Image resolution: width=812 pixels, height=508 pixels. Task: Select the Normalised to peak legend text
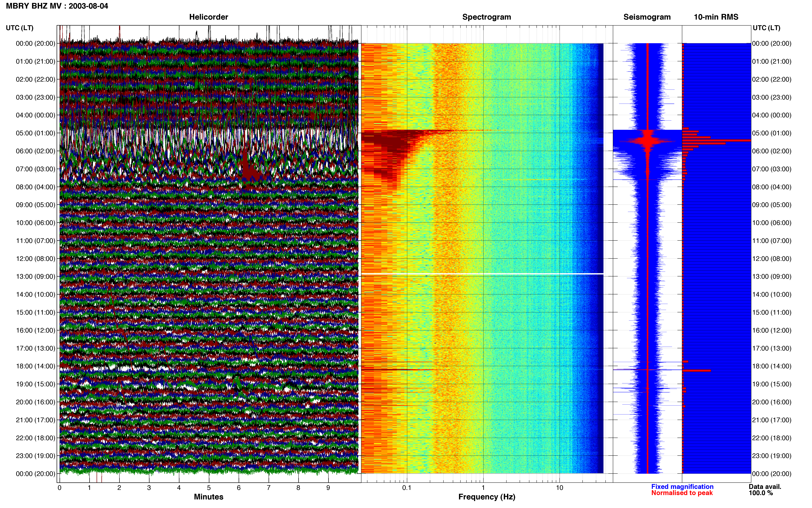(682, 493)
